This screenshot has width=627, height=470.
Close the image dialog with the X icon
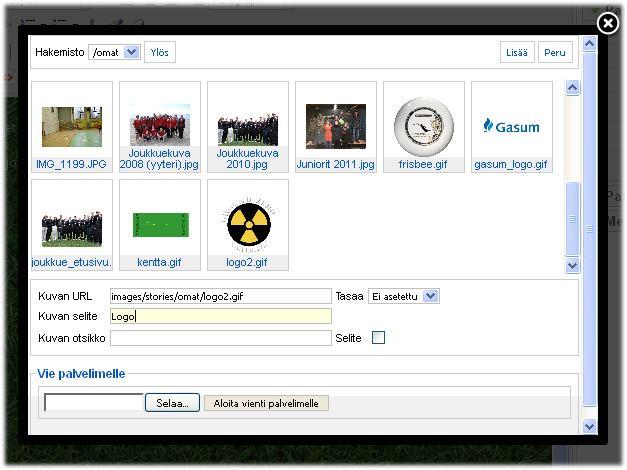607,23
